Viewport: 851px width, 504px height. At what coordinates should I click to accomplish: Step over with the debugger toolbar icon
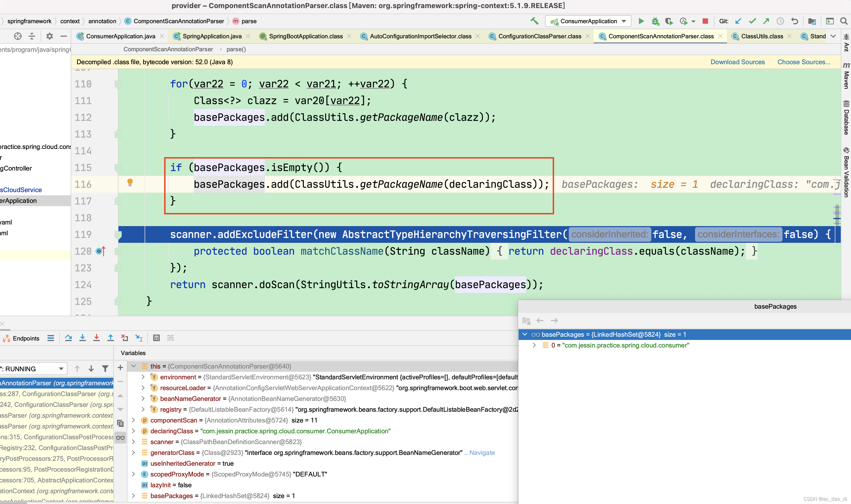68,338
